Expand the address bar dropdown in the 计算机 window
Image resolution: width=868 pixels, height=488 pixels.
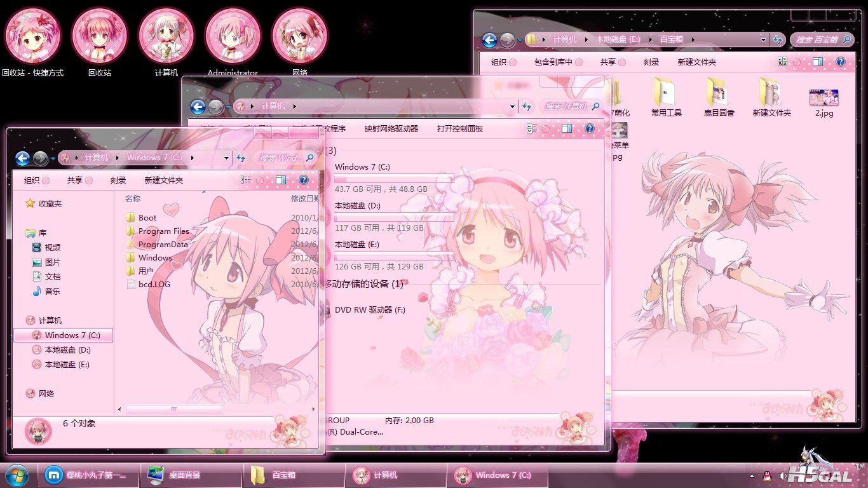pyautogui.click(x=512, y=107)
